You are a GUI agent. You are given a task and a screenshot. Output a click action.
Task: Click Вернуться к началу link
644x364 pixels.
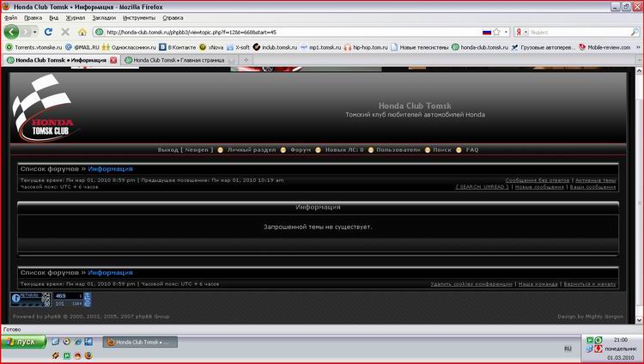(589, 284)
